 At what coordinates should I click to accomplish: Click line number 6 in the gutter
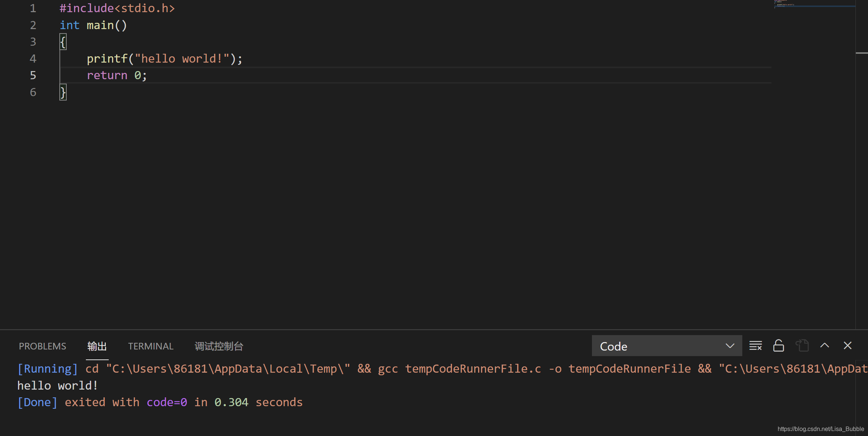pyautogui.click(x=33, y=92)
